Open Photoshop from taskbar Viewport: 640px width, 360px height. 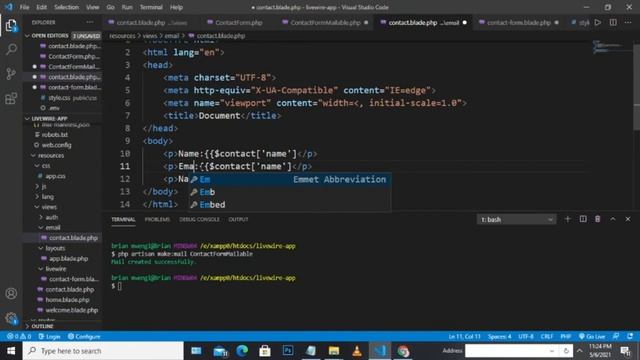(288, 351)
